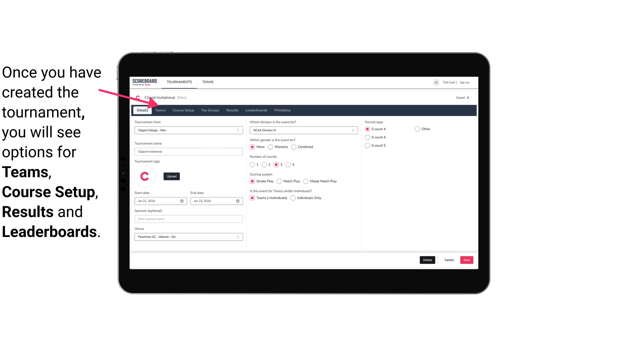Click the calendar icon for Start date
Screen dimensions: 644x346
click(x=182, y=201)
